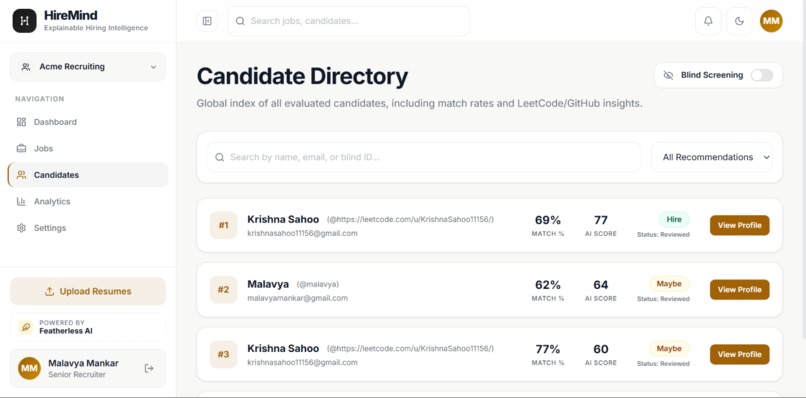Click the Featherless AI feather icon
The image size is (806, 398).
point(26,327)
